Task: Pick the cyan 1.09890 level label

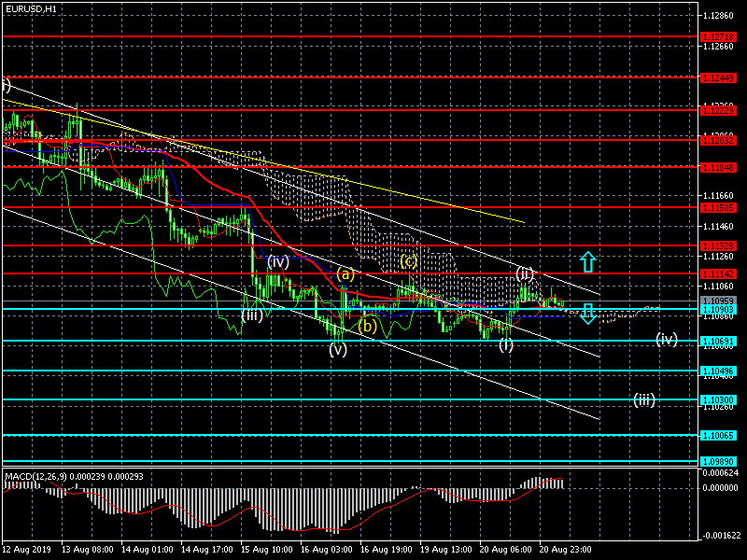Action: tap(718, 461)
